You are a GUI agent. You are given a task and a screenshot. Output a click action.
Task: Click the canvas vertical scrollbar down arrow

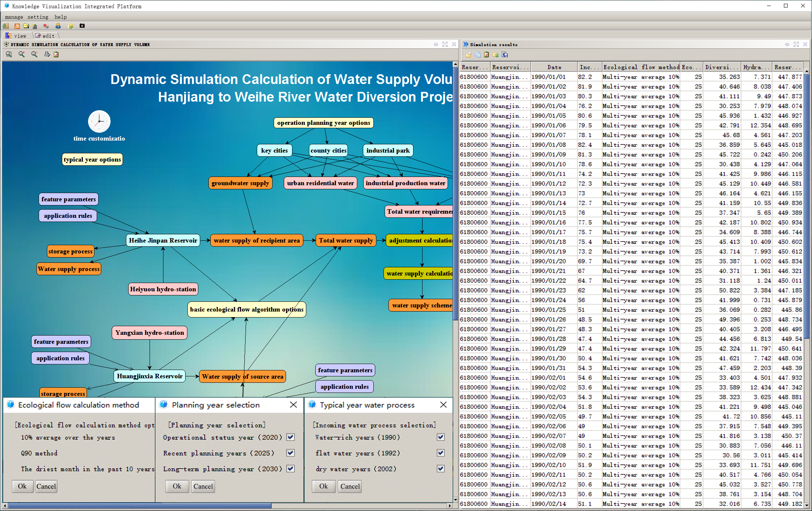point(455,499)
